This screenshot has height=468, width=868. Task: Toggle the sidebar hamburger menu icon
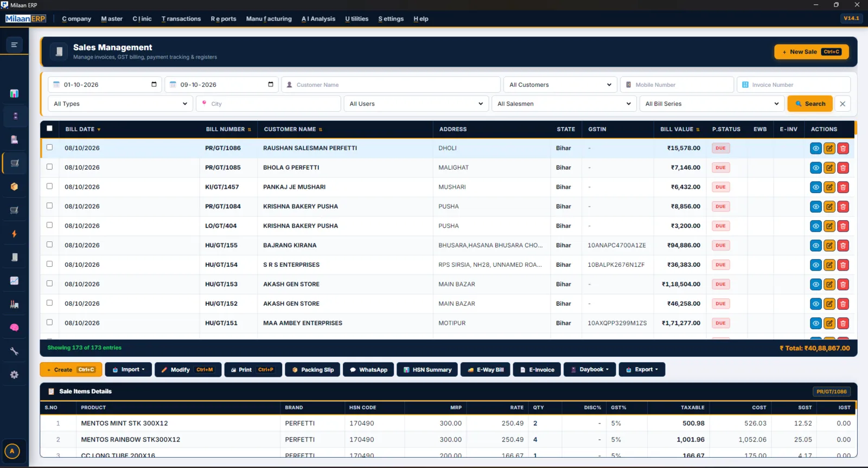click(14, 44)
